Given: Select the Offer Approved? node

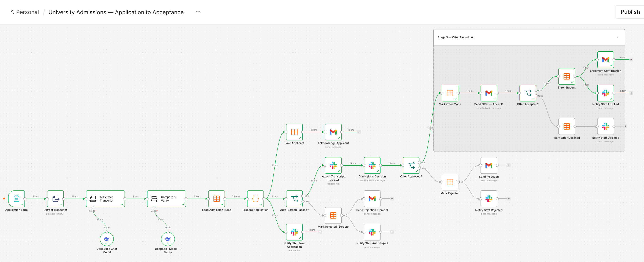Looking at the screenshot, I should [411, 165].
